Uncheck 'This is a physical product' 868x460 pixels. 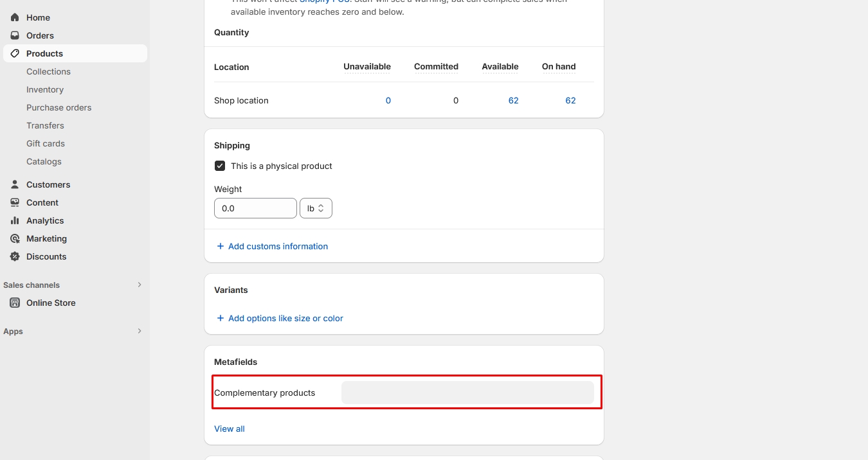coord(220,166)
